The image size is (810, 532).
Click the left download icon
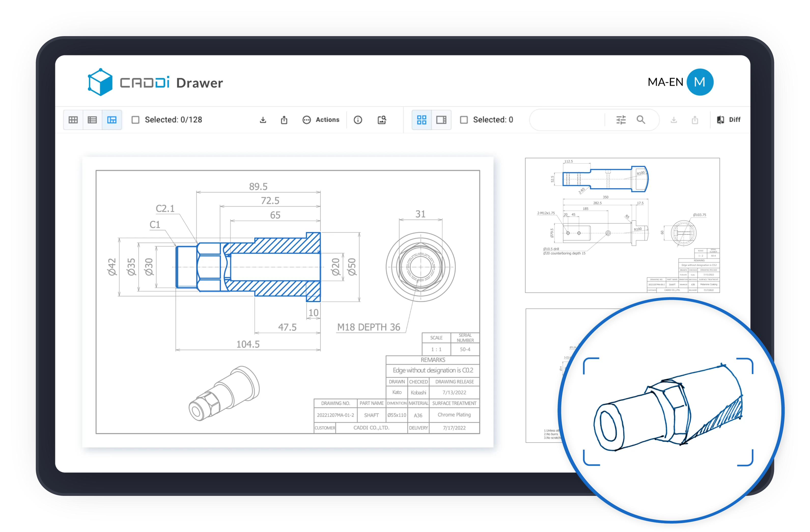coord(263,120)
